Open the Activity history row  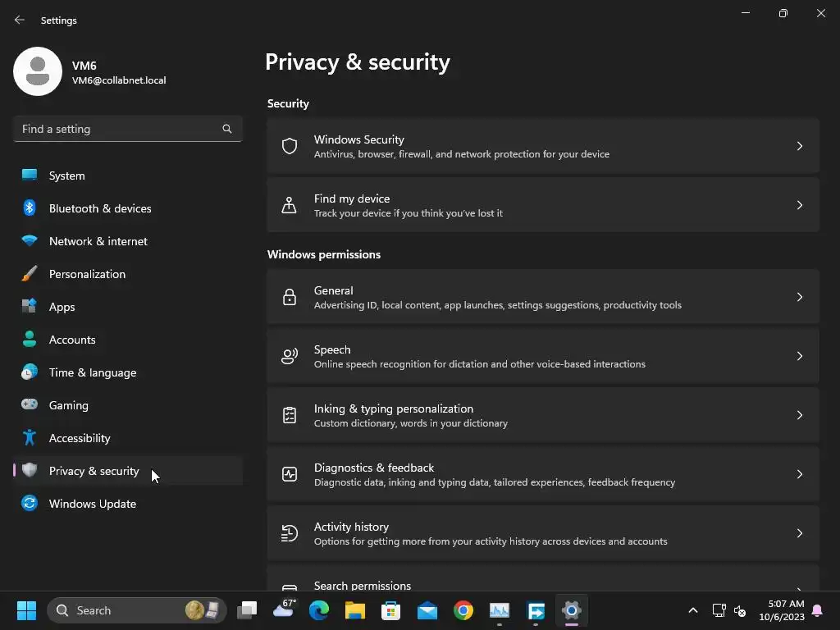[x=543, y=533]
